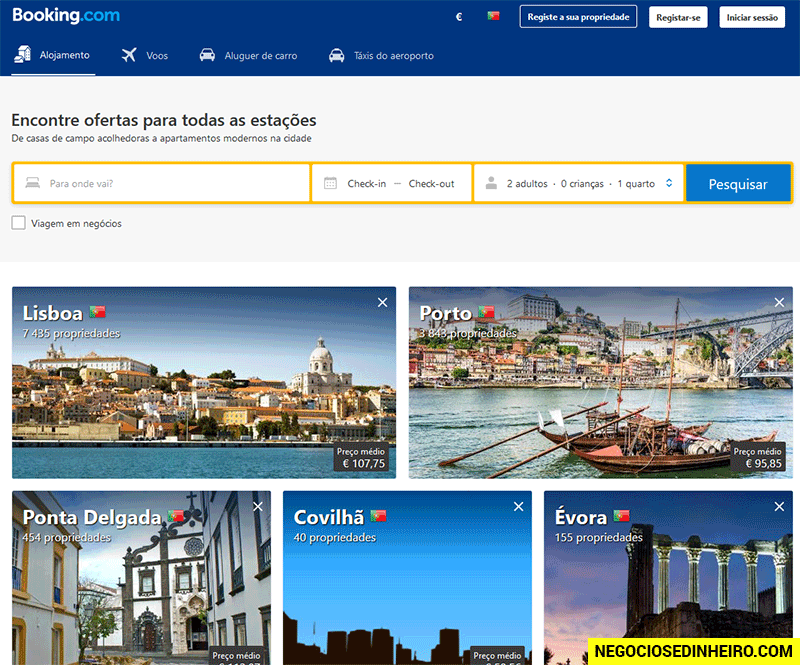This screenshot has width=800, height=665.
Task: Go to Táxis do aeroporto tab
Action: click(381, 55)
